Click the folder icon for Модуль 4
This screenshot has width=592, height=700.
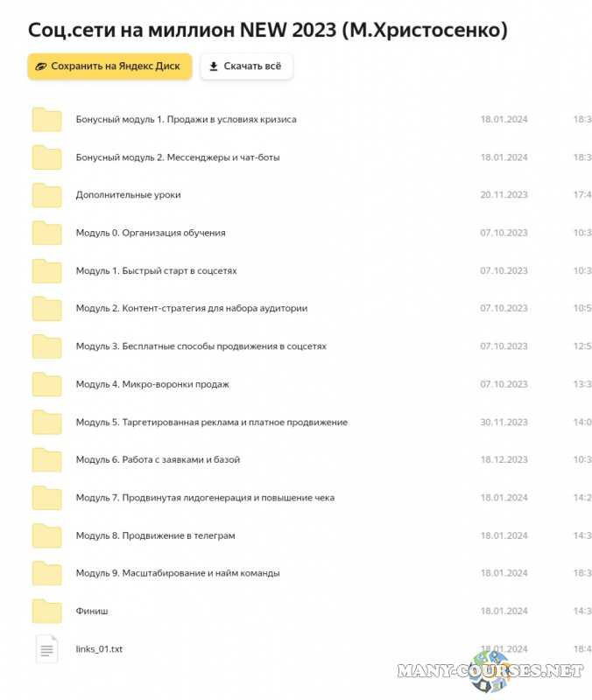(46, 384)
